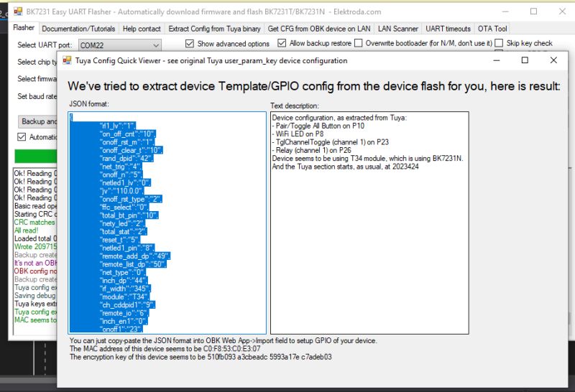575x392 pixels.
Task: Click the Select UART port label
Action: tap(45, 45)
